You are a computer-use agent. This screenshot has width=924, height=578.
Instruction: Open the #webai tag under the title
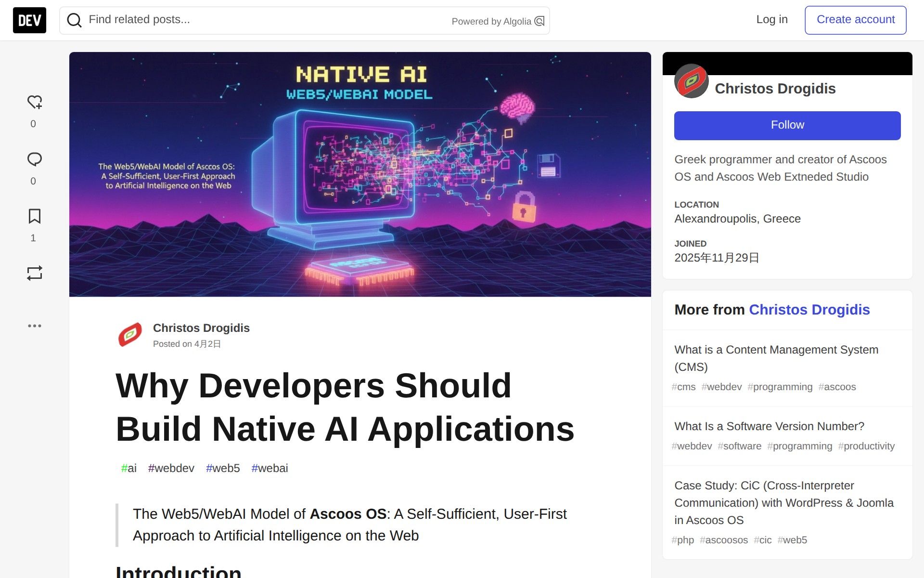click(269, 468)
